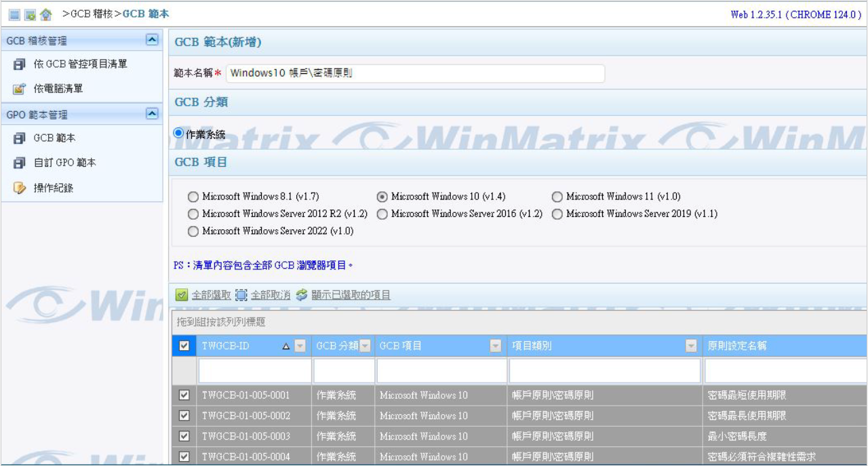Open 依GCB管控項目清單 menu item
This screenshot has height=466, width=868.
point(81,64)
